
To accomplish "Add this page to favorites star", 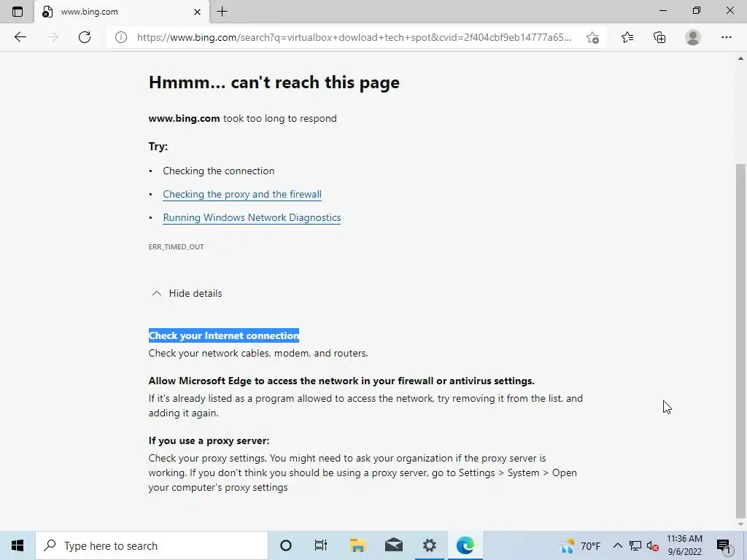I will pyautogui.click(x=592, y=37).
